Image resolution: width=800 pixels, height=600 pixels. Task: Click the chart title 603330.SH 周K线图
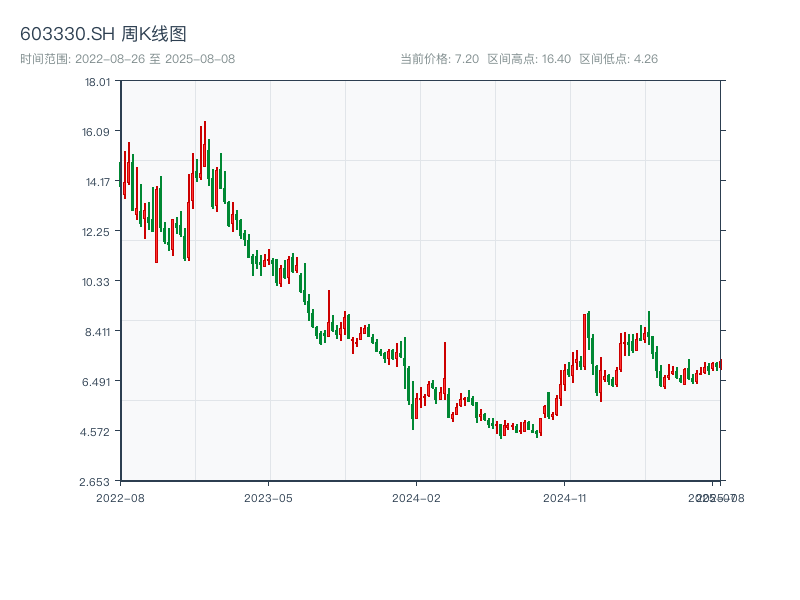point(103,35)
